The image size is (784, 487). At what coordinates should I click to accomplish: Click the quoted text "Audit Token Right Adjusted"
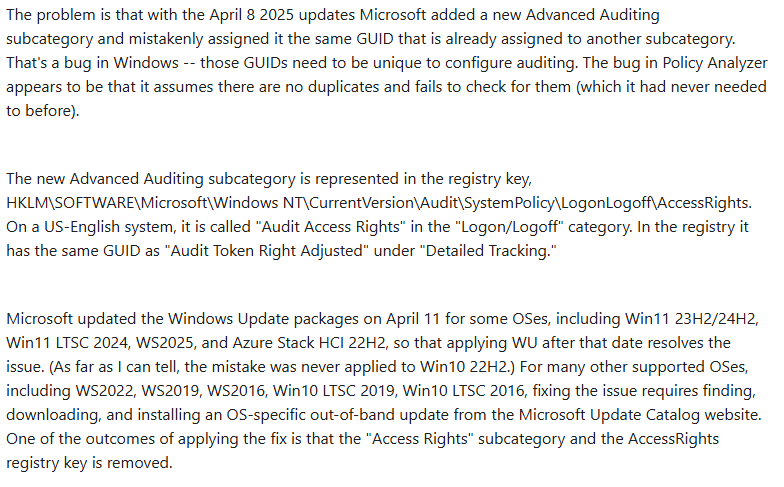[266, 251]
